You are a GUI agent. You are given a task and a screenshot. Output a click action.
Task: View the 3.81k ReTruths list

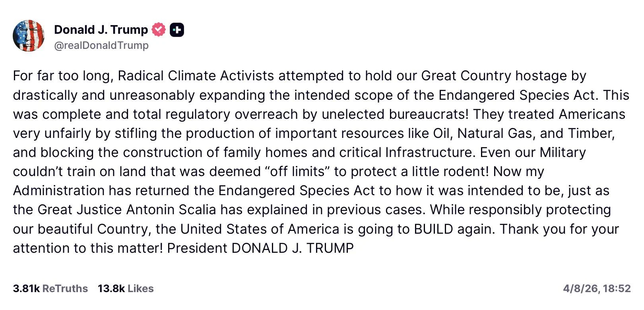pyautogui.click(x=50, y=289)
